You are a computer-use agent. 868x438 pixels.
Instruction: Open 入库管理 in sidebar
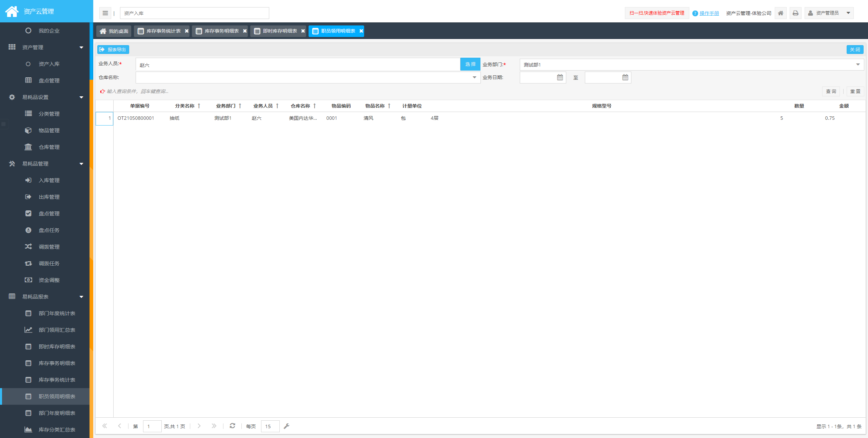[x=45, y=180]
